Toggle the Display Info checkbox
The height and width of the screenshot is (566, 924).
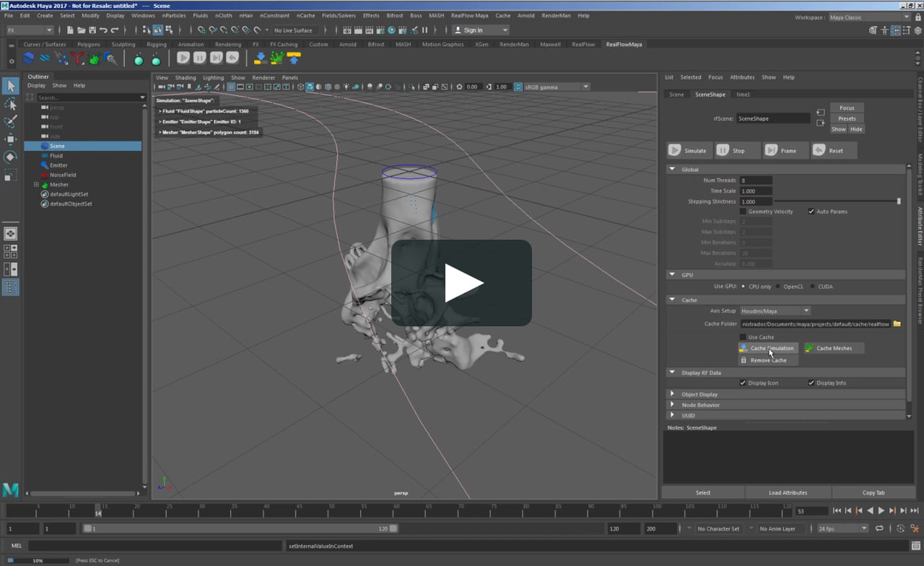click(x=811, y=383)
